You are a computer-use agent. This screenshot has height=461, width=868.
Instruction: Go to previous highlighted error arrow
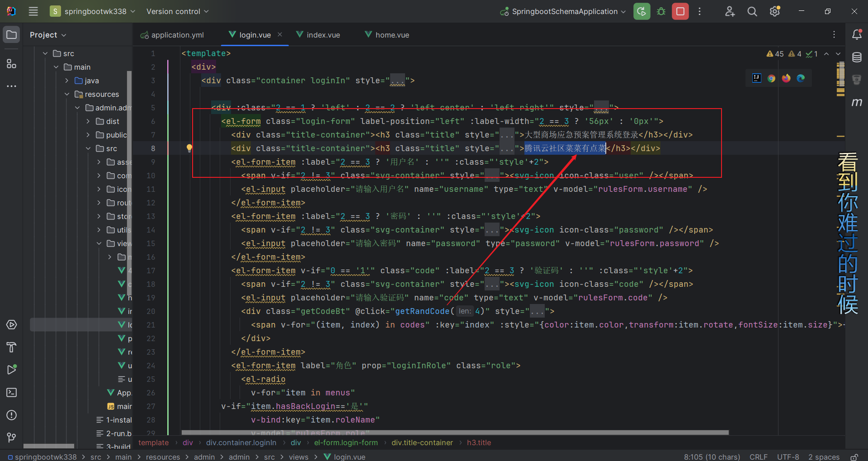tap(826, 54)
